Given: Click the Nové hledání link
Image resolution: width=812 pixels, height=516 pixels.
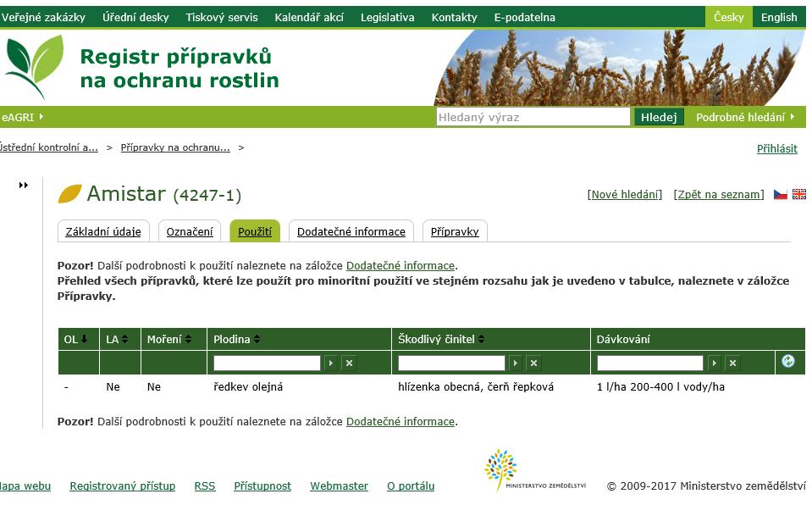Looking at the screenshot, I should tap(625, 194).
